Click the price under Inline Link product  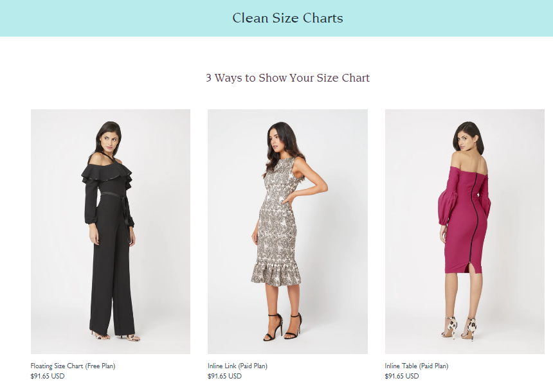224,376
